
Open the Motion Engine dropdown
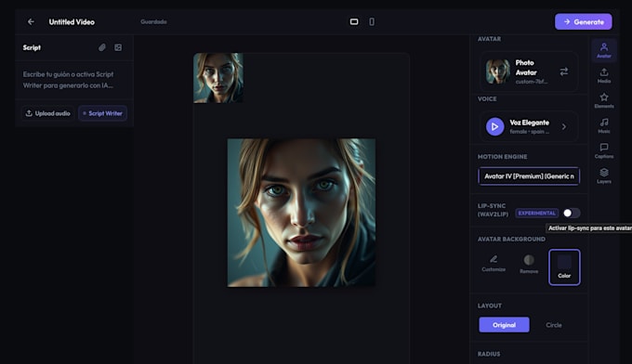click(529, 176)
